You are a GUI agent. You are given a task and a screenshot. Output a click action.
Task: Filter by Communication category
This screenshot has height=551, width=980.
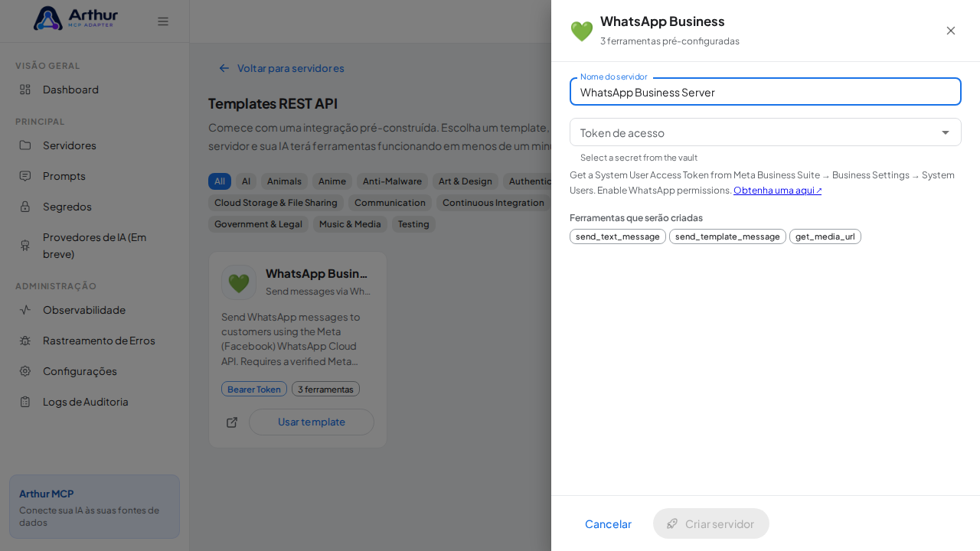(390, 203)
